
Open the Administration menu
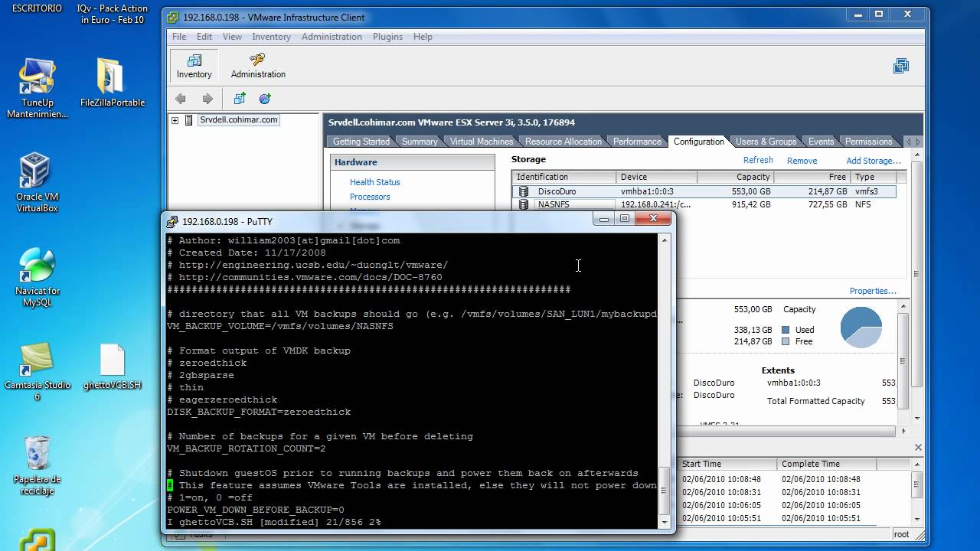pyautogui.click(x=332, y=37)
